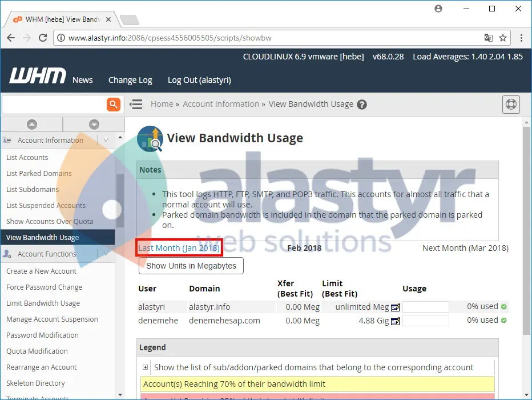Click Show Units in Megabytes button
This screenshot has height=400, width=532.
(x=191, y=266)
